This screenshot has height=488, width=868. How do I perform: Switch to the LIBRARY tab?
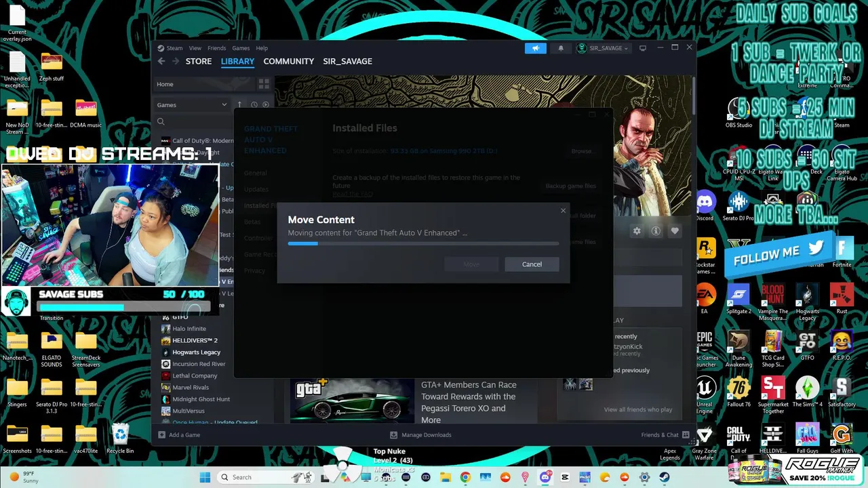237,61
